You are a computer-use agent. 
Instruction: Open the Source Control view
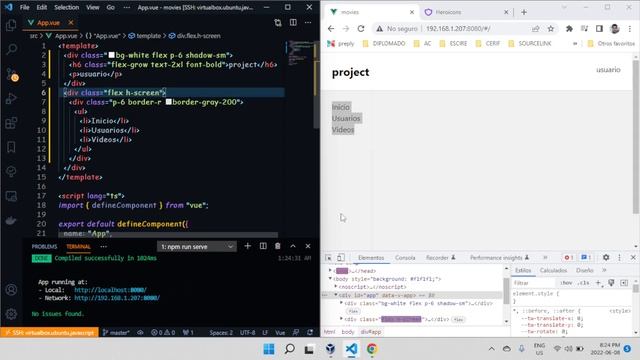[x=12, y=75]
